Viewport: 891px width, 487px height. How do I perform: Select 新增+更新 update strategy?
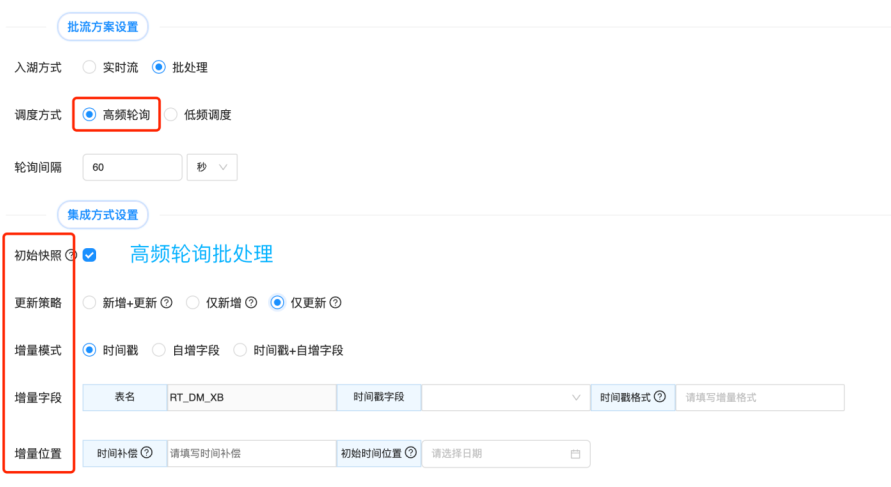coord(90,303)
